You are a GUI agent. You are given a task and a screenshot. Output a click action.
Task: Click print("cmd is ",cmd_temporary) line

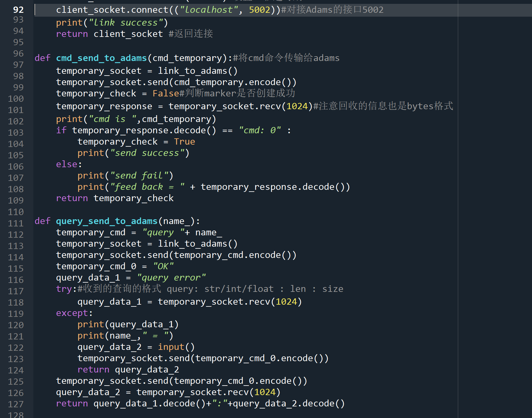[136, 119]
